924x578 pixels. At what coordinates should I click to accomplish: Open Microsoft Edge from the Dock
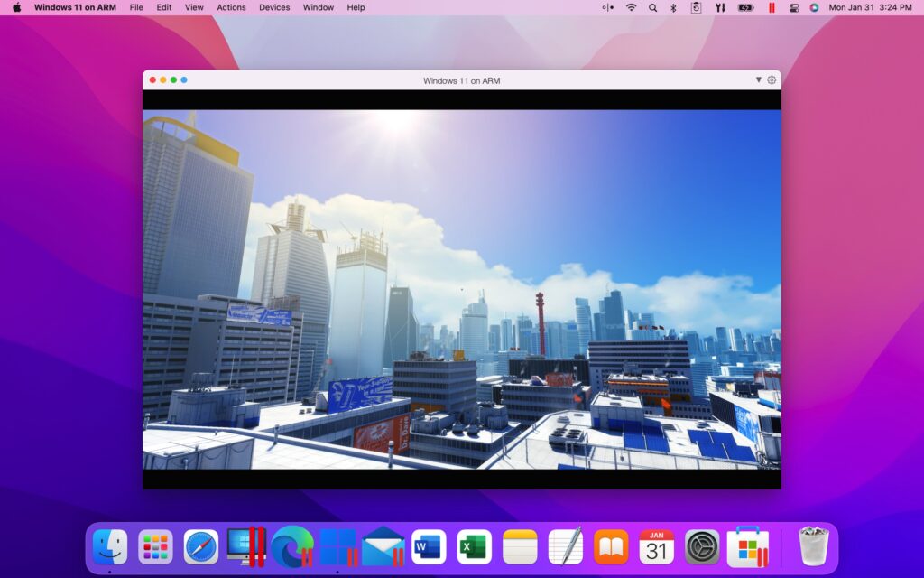[291, 546]
